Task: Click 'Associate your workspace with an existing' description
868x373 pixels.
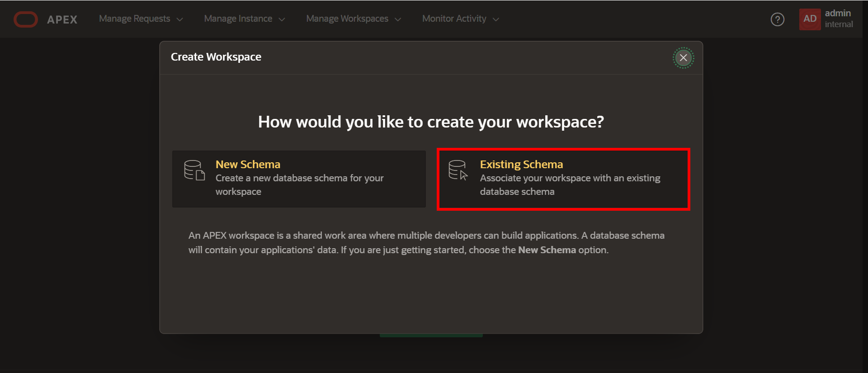Action: [x=570, y=185]
